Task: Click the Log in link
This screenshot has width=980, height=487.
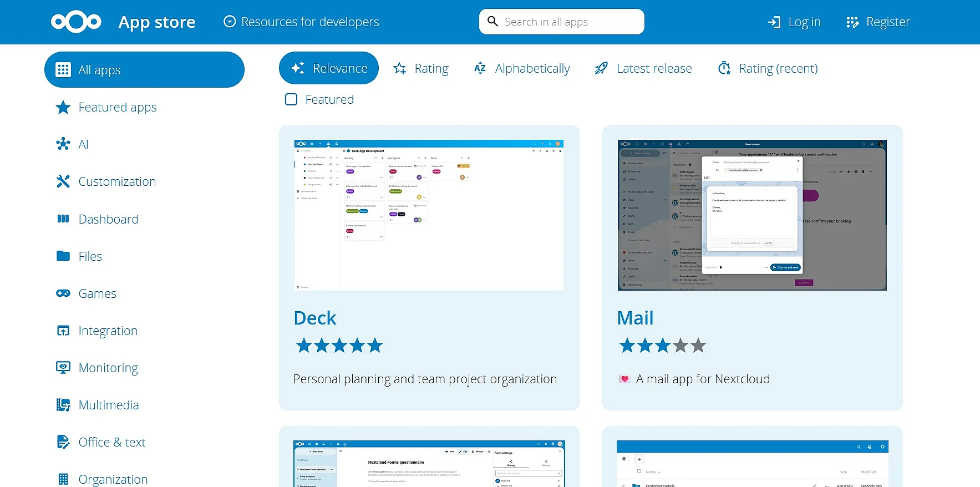Action: [x=794, y=22]
